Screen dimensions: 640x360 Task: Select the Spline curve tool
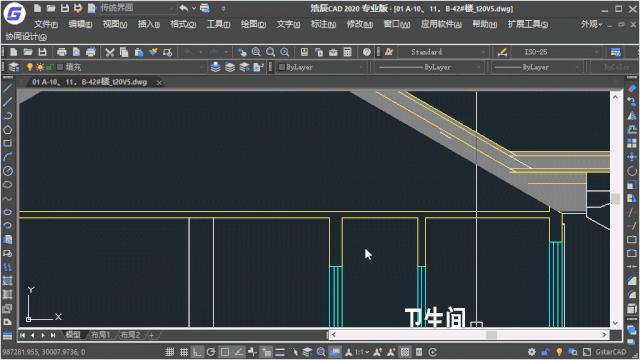click(x=7, y=199)
